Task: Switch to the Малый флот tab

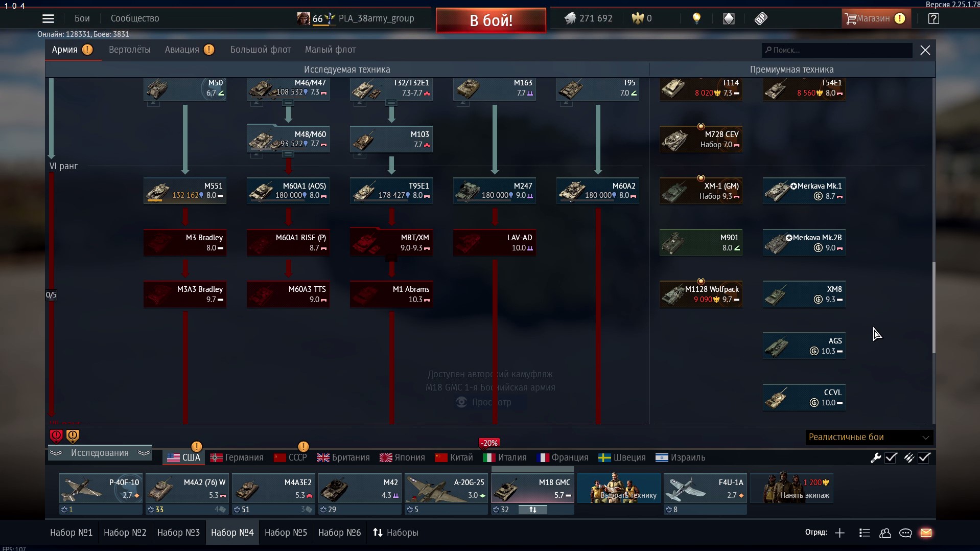Action: tap(330, 50)
